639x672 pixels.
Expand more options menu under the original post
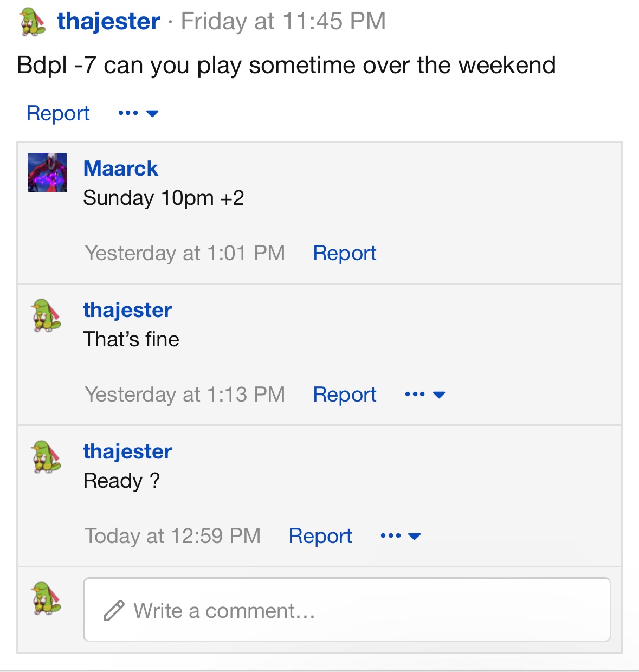point(138,113)
